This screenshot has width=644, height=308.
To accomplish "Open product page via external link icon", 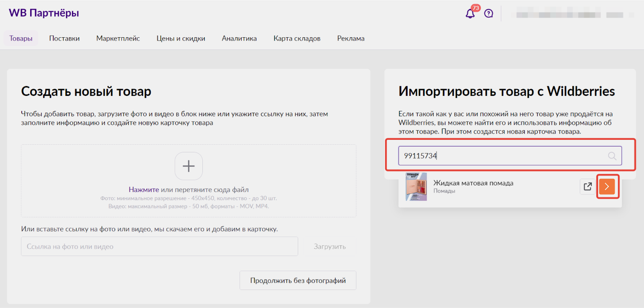I will [588, 186].
